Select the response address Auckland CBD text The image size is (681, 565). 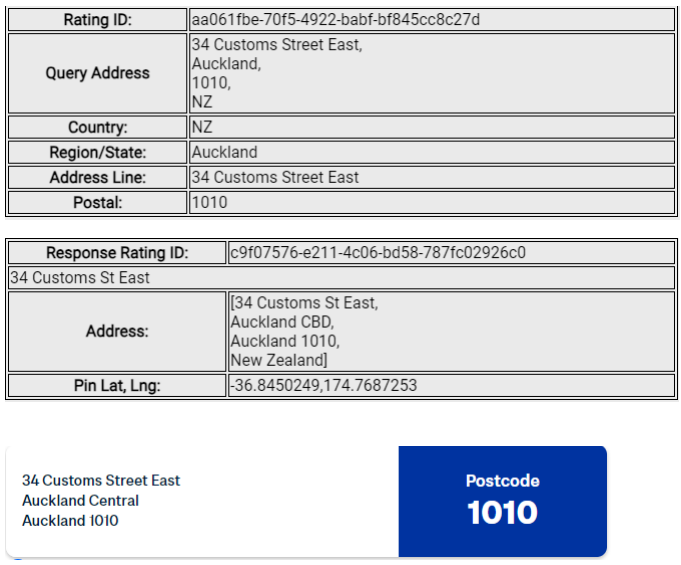point(282,322)
